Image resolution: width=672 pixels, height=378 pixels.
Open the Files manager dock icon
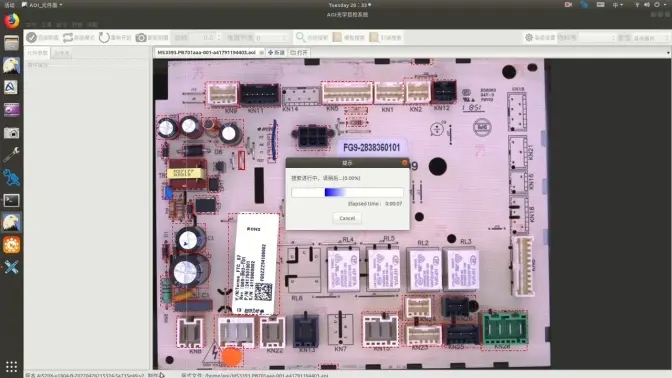pos(12,43)
